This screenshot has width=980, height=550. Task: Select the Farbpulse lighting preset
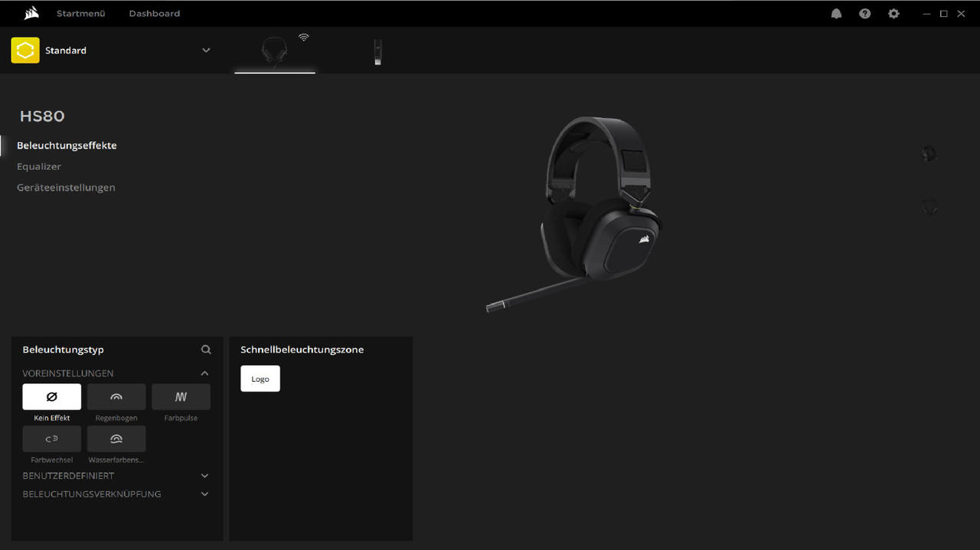pyautogui.click(x=181, y=397)
